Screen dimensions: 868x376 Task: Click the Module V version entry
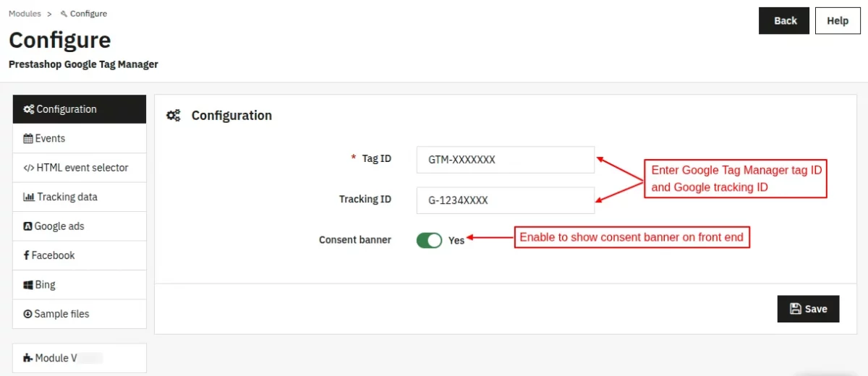(x=80, y=358)
